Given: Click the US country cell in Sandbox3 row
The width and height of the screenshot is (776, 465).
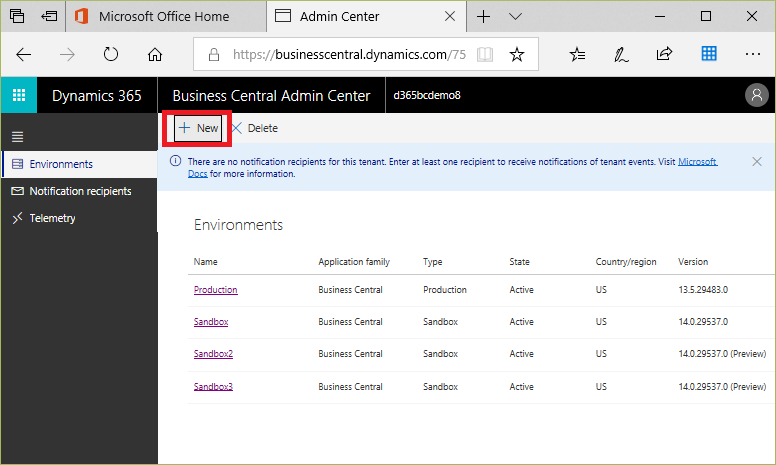Looking at the screenshot, I should 601,387.
